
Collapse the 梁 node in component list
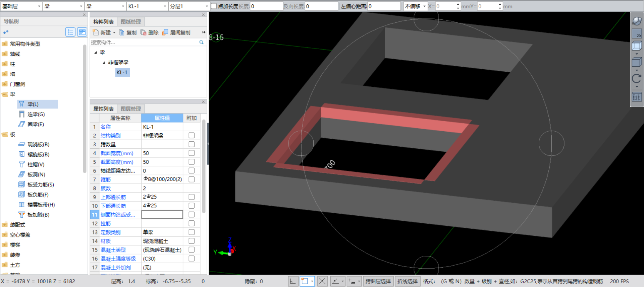pos(96,52)
